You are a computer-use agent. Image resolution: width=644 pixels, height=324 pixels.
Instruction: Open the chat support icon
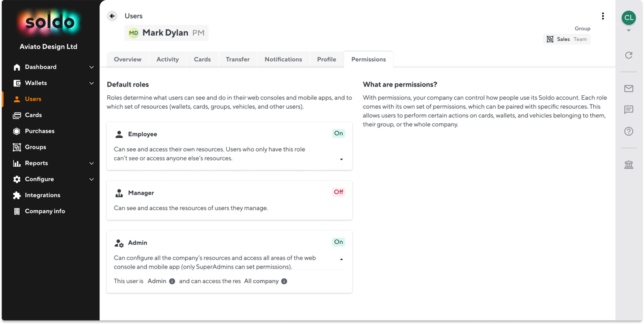(628, 110)
